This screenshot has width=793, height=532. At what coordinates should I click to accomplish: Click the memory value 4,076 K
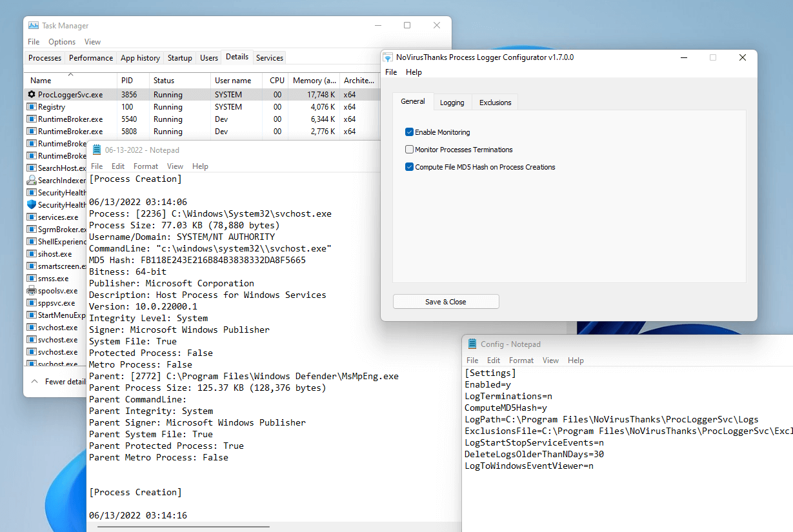[323, 107]
